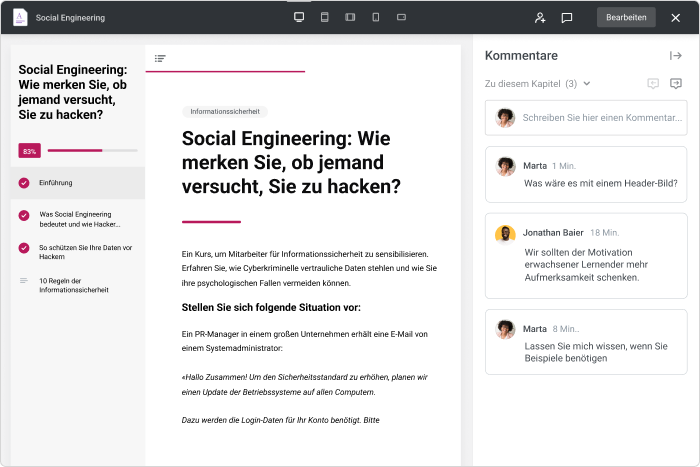Click the course document logo icon
This screenshot has height=467, width=700.
pyautogui.click(x=20, y=17)
